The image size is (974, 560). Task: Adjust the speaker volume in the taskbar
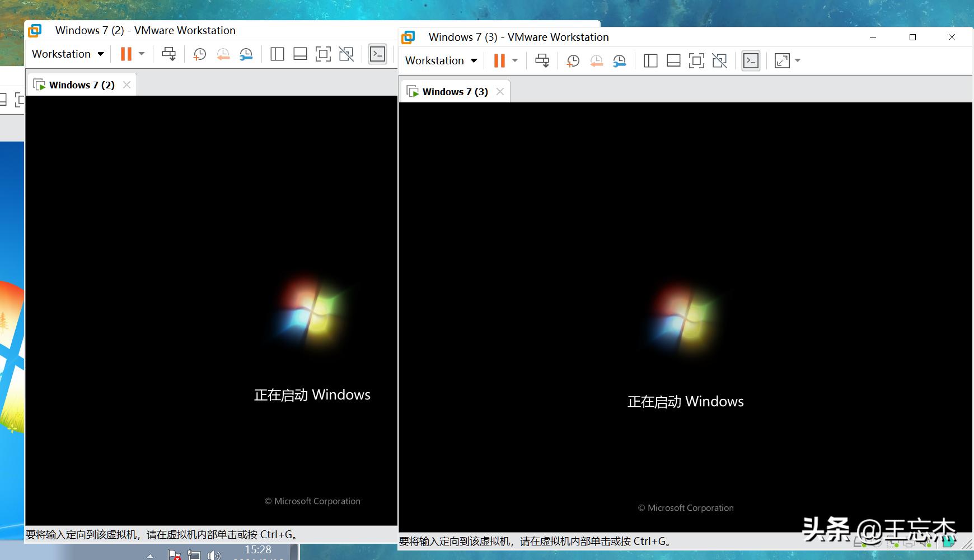214,555
